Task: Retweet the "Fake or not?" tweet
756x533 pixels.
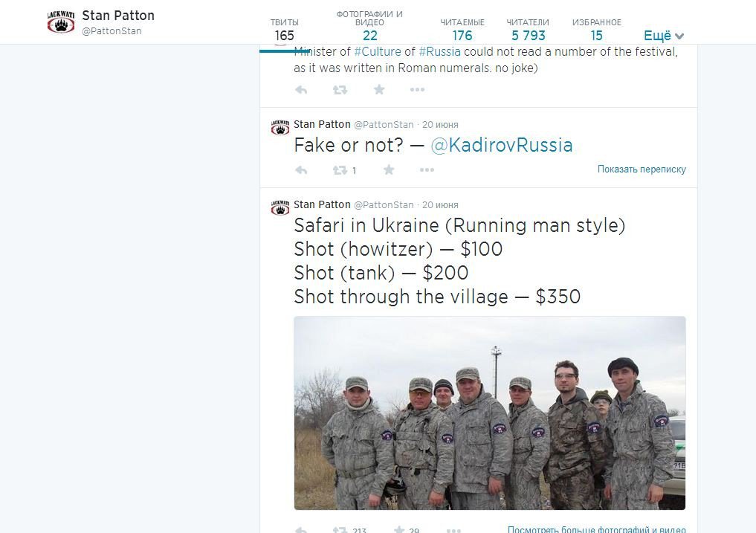Action: pos(340,170)
